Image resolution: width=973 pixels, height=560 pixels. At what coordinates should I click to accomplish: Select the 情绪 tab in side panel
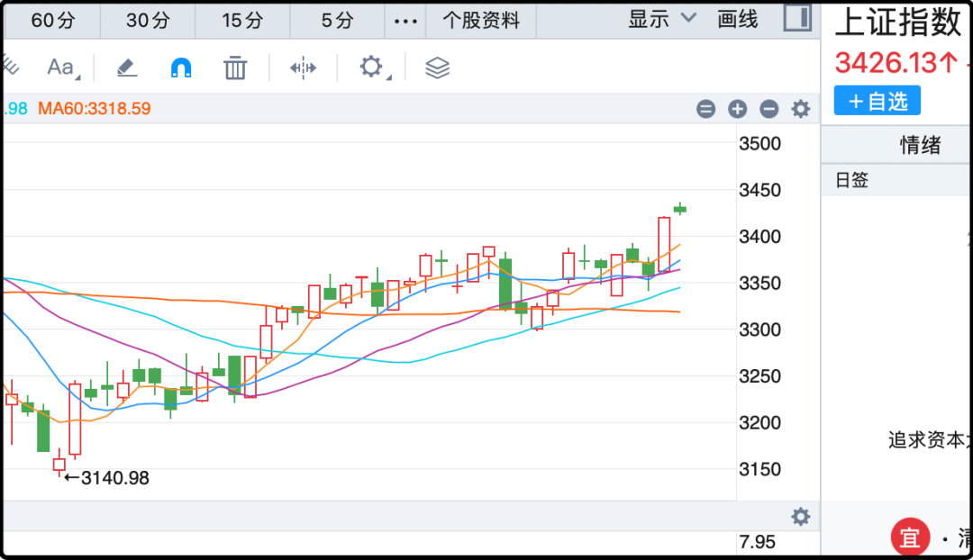(920, 145)
